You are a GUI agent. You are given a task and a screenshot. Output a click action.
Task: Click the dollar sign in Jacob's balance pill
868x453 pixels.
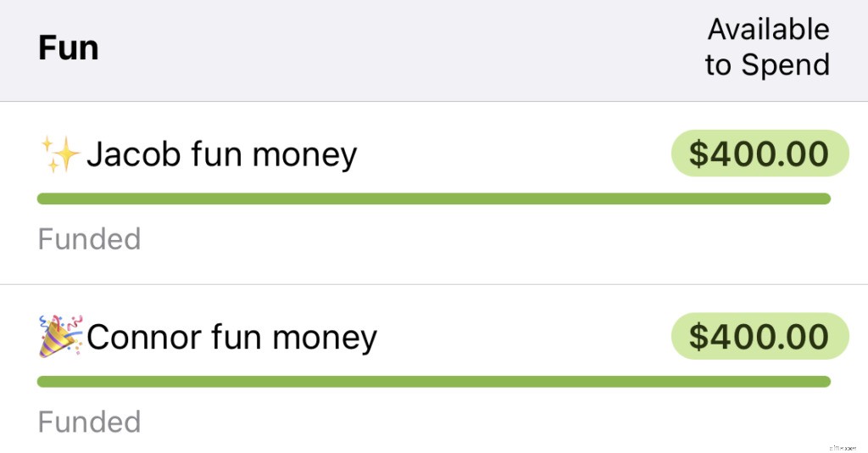(x=698, y=155)
